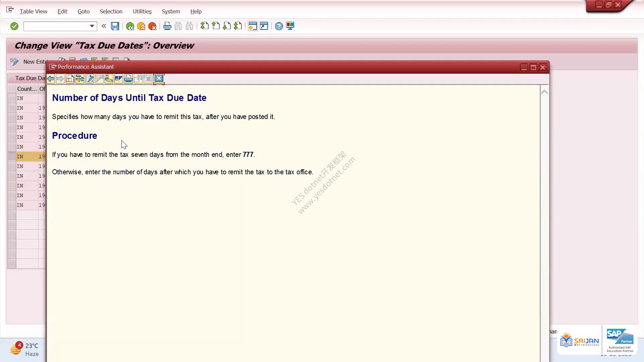This screenshot has width=644, height=362.
Task: Click the Performance Assistant scroll up arrow
Action: [544, 92]
